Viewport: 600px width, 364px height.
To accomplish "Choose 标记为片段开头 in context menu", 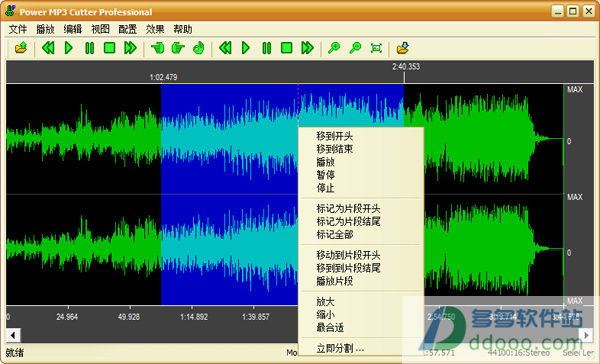I will [x=348, y=209].
